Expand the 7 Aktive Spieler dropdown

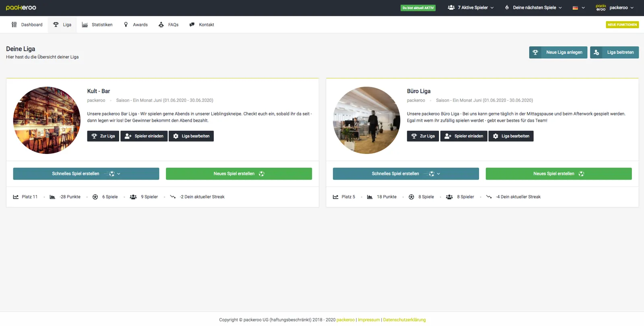click(471, 8)
